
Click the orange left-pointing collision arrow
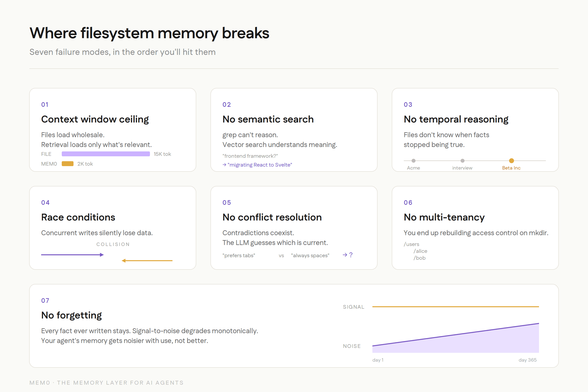pos(147,260)
